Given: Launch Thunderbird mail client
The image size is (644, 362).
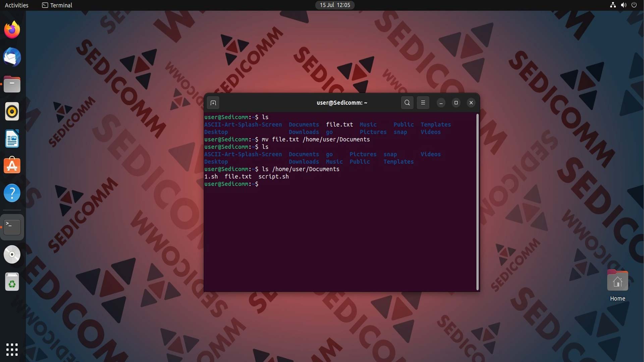Looking at the screenshot, I should coord(12,57).
